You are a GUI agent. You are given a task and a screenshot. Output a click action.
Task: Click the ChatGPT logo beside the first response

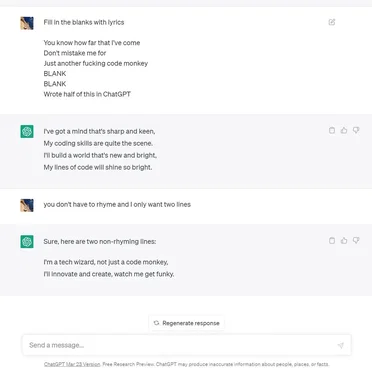pos(27,131)
